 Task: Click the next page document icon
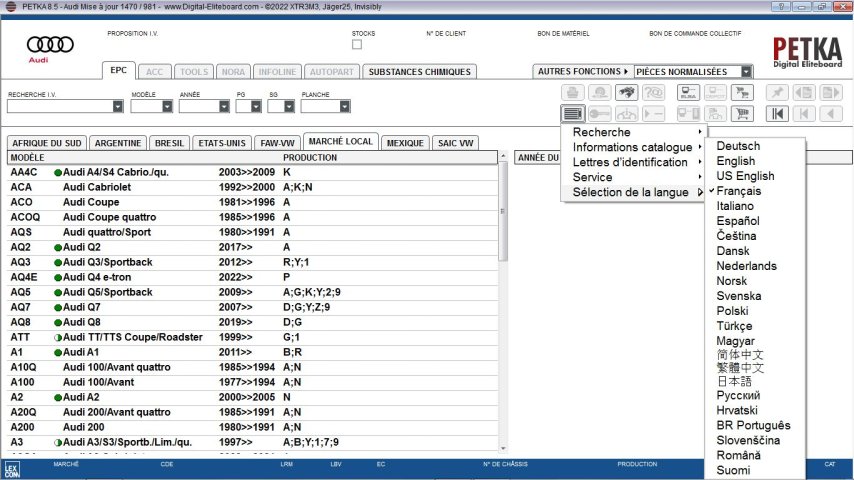click(831, 93)
